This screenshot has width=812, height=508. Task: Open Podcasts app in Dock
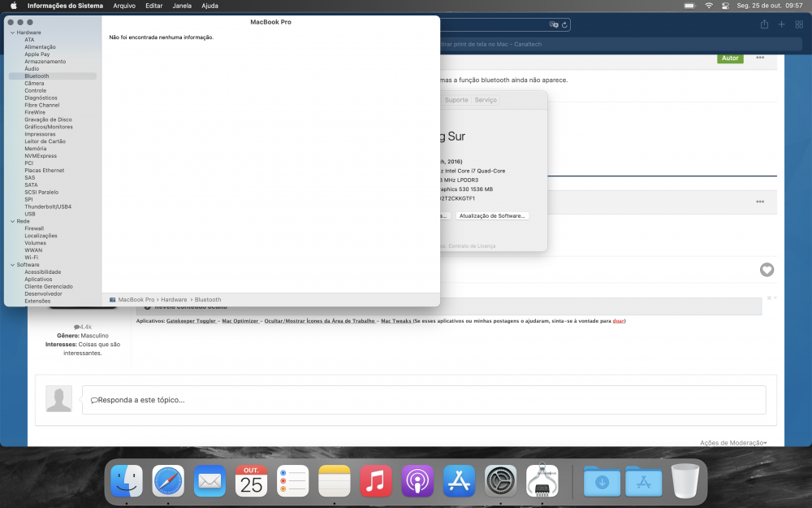tap(417, 480)
